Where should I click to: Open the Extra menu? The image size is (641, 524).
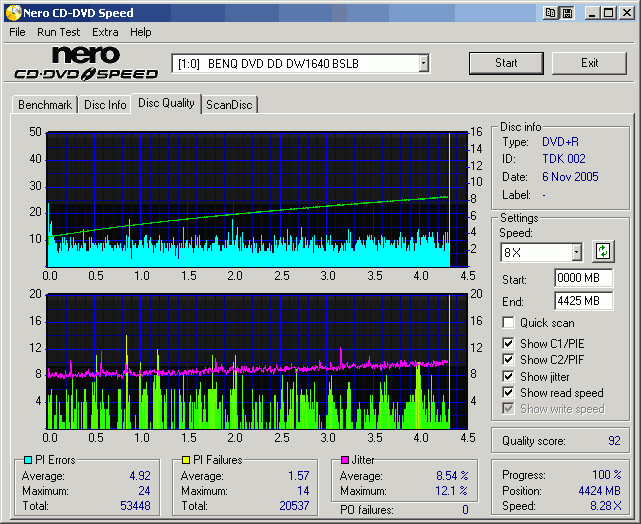coord(105,32)
